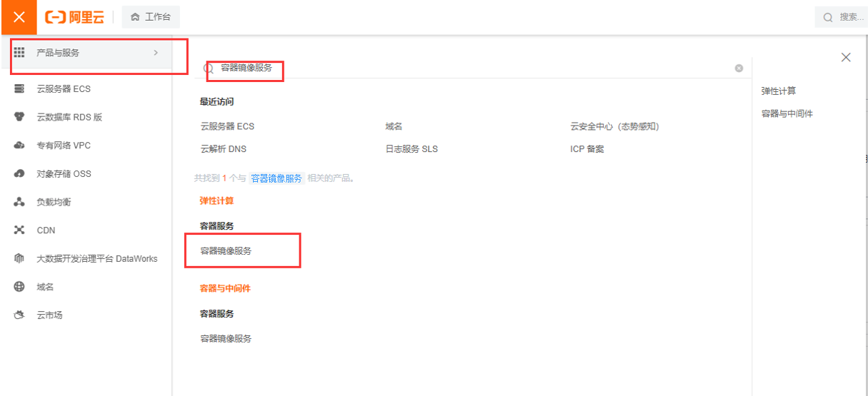Click the orange 容器与中间件 category heading
868x396 pixels.
pyautogui.click(x=225, y=288)
